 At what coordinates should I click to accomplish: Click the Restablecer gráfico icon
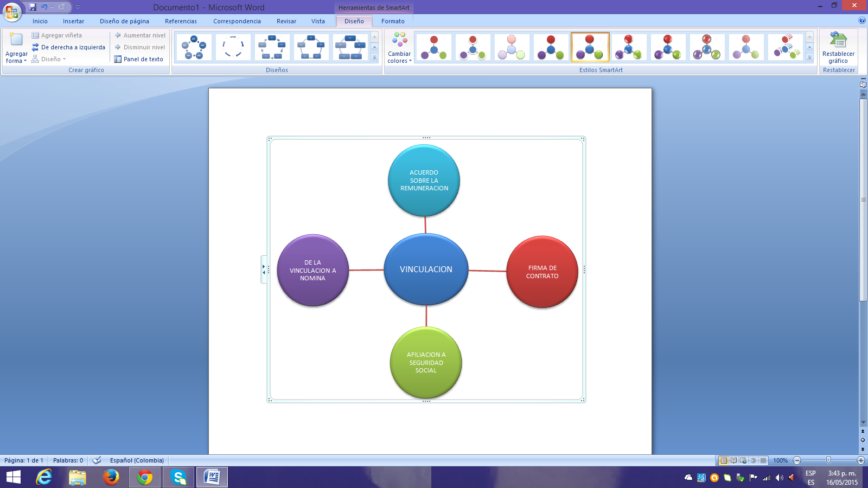[x=838, y=41]
